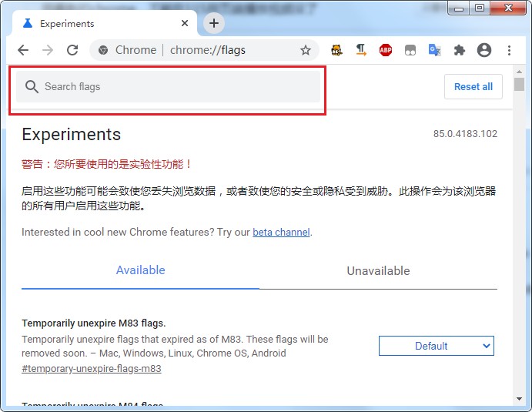532x412 pixels.
Task: Switch to the Available tab
Action: 140,270
